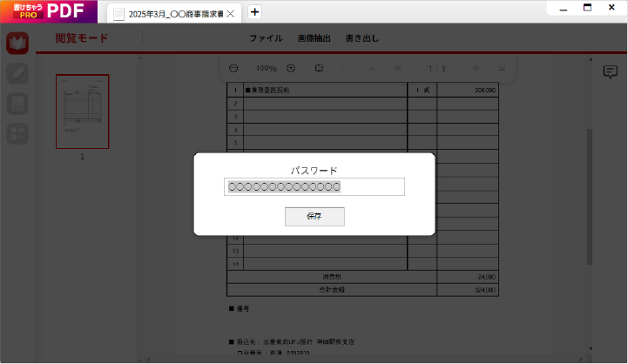Click the page number 1 / 1 field
The width and height of the screenshot is (628, 364).
click(436, 69)
